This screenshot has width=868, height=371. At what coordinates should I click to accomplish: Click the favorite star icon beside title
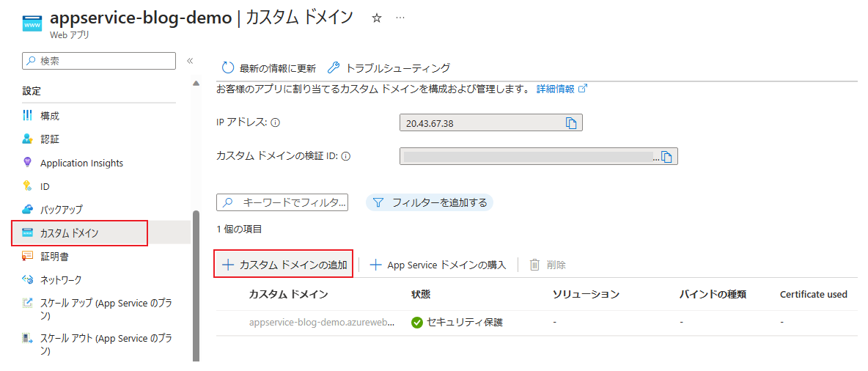(x=376, y=18)
